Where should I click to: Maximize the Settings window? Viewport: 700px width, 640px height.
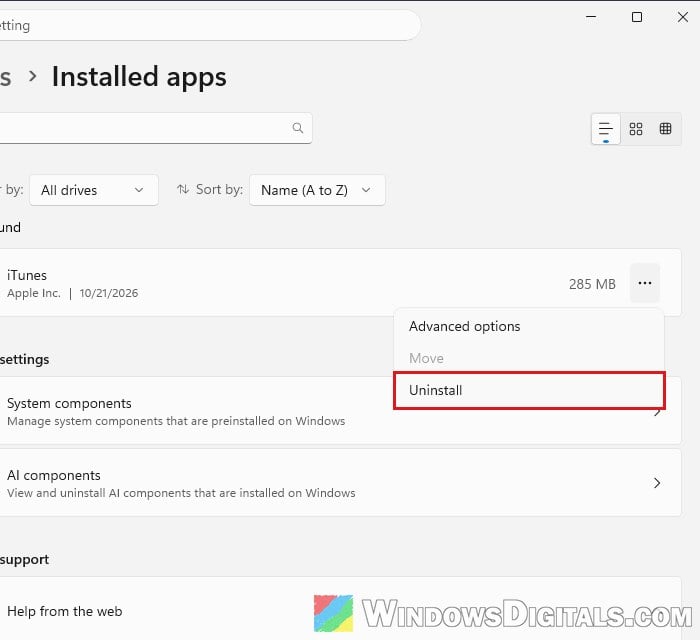[x=637, y=17]
